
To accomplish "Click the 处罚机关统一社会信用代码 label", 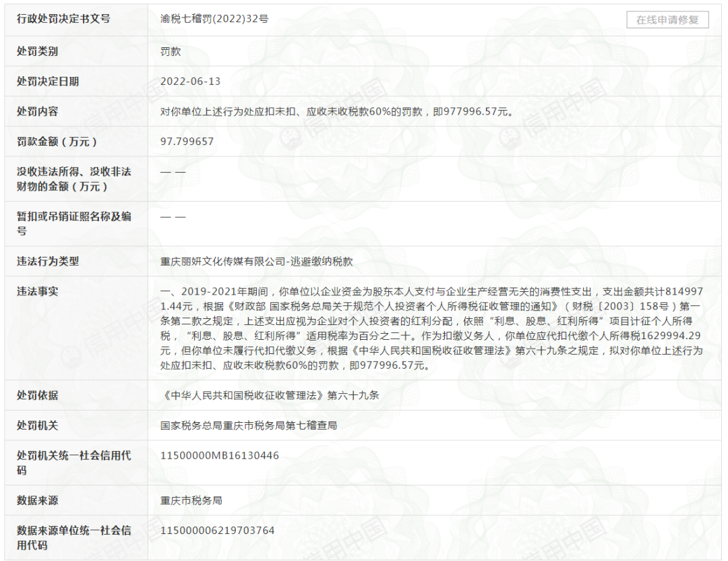I will (74, 463).
